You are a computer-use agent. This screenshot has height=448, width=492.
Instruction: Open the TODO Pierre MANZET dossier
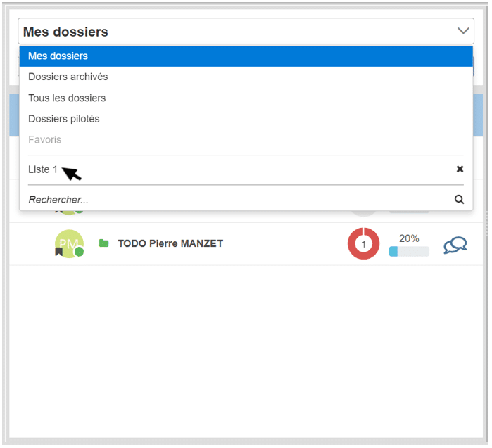click(x=170, y=243)
